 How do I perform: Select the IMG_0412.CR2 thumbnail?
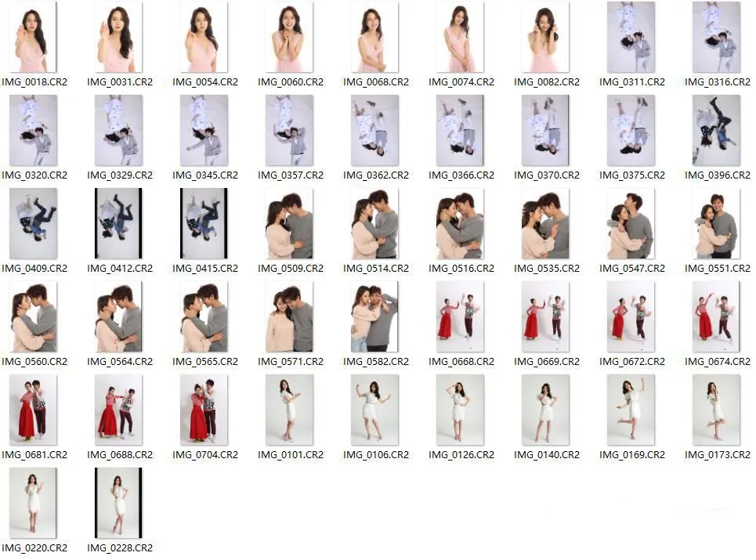[118, 224]
